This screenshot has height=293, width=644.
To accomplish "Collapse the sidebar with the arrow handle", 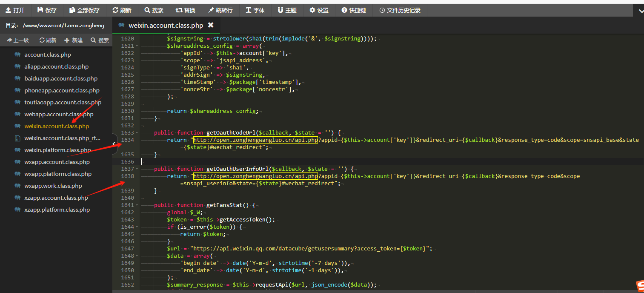I will [x=114, y=144].
